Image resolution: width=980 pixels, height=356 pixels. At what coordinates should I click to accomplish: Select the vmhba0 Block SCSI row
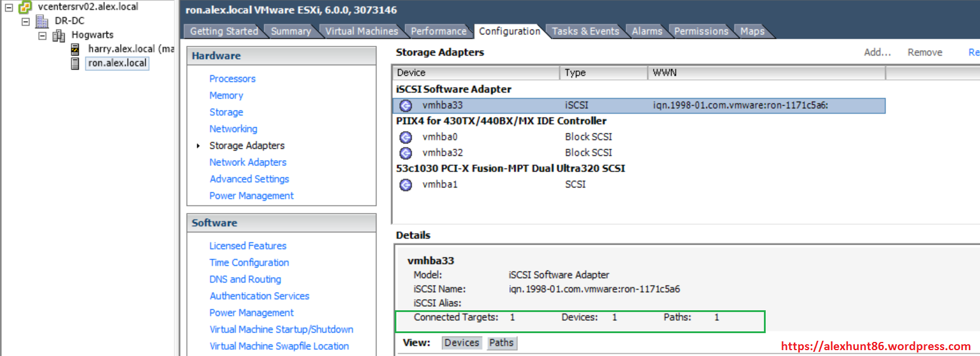[639, 137]
